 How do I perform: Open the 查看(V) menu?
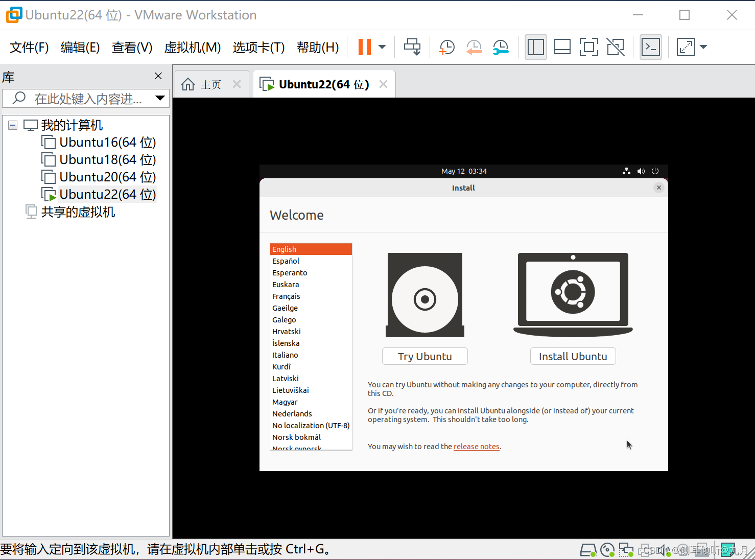132,48
